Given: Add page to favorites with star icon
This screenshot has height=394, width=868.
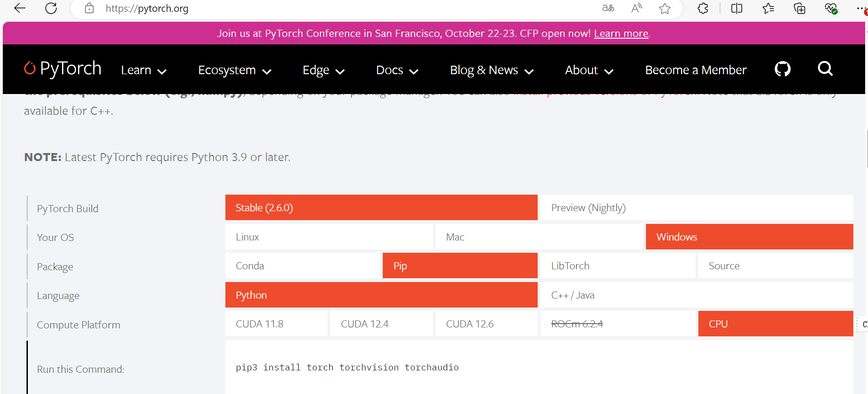Looking at the screenshot, I should pyautogui.click(x=665, y=8).
